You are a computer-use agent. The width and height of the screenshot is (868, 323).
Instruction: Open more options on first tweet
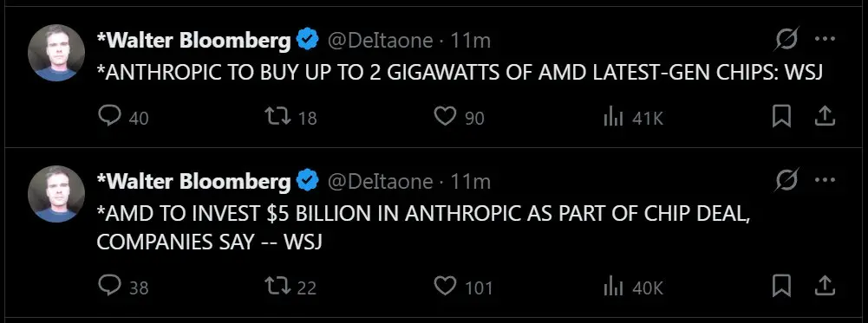(826, 39)
